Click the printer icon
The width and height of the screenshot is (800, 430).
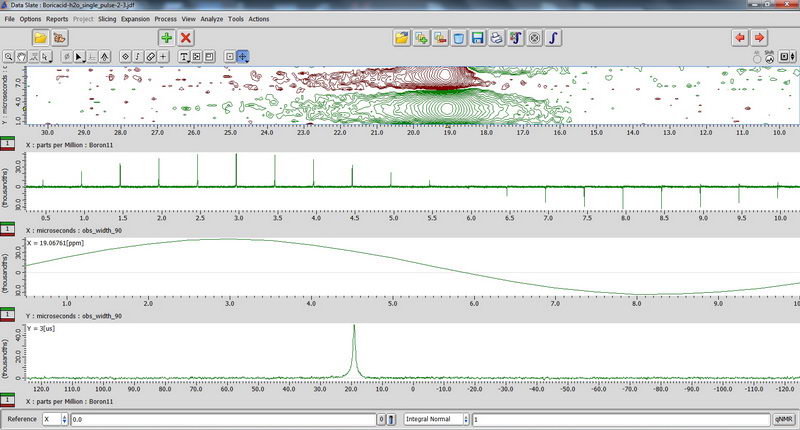click(x=497, y=38)
